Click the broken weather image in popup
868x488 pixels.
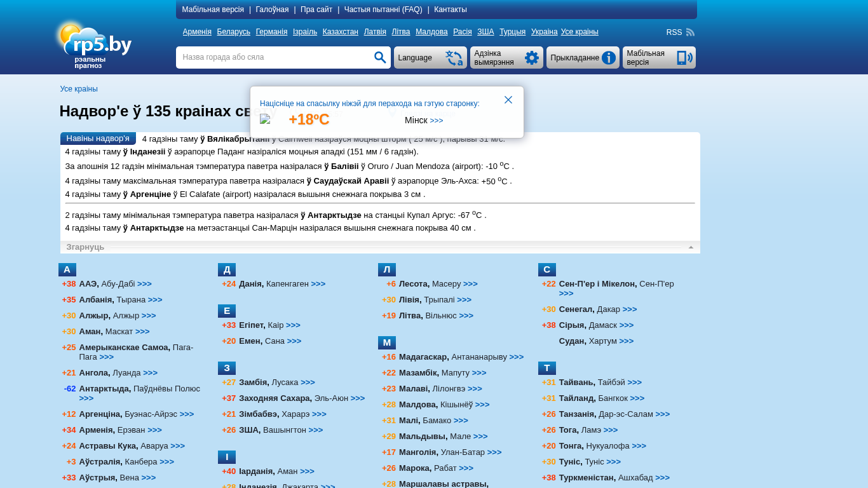[x=266, y=119]
